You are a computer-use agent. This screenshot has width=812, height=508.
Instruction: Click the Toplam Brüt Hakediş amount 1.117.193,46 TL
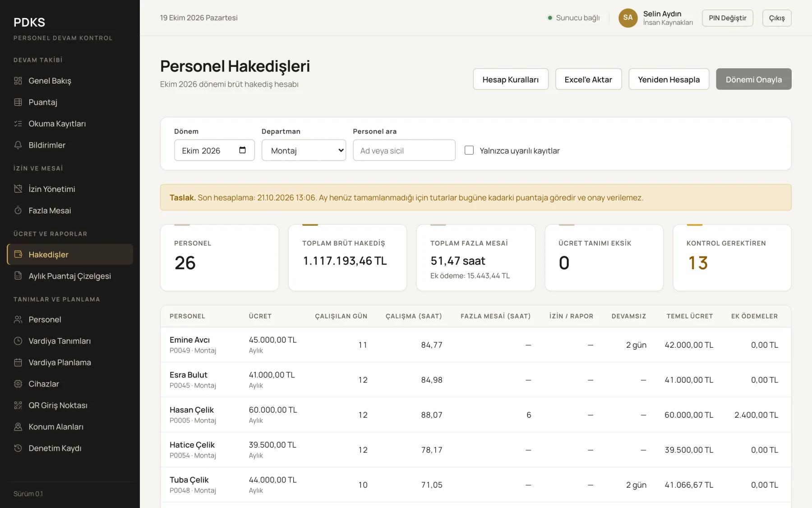[345, 261]
